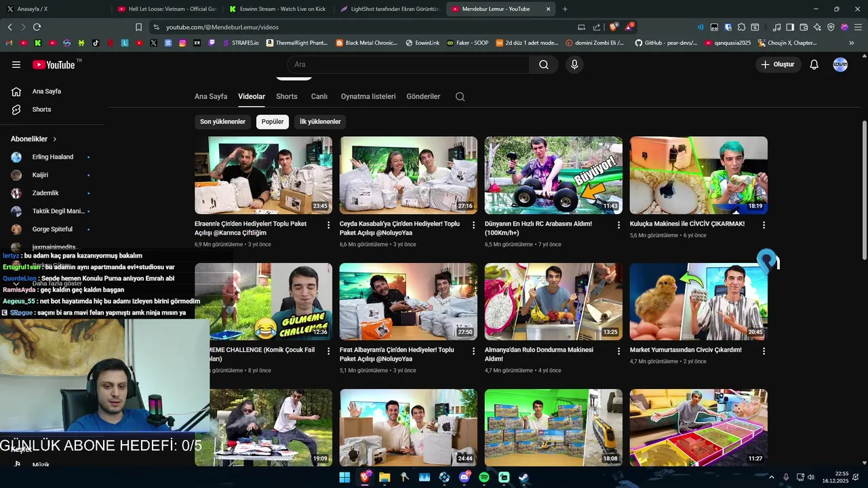Open Spotify from the taskbar

coord(484,477)
